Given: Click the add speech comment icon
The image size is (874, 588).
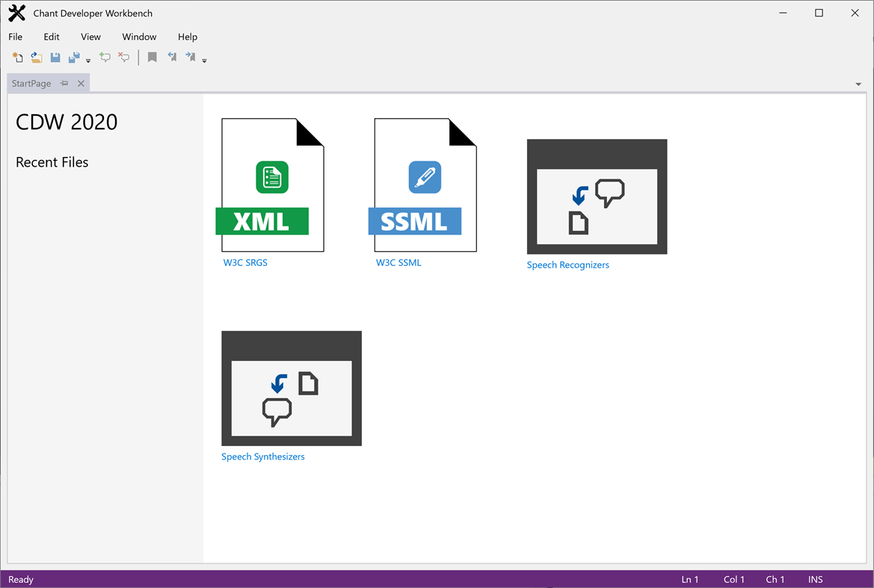Looking at the screenshot, I should tap(105, 57).
